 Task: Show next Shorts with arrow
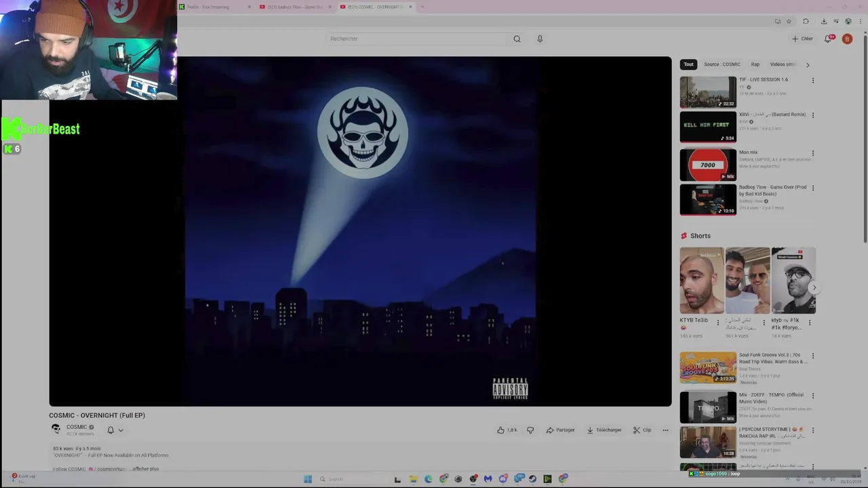click(814, 287)
